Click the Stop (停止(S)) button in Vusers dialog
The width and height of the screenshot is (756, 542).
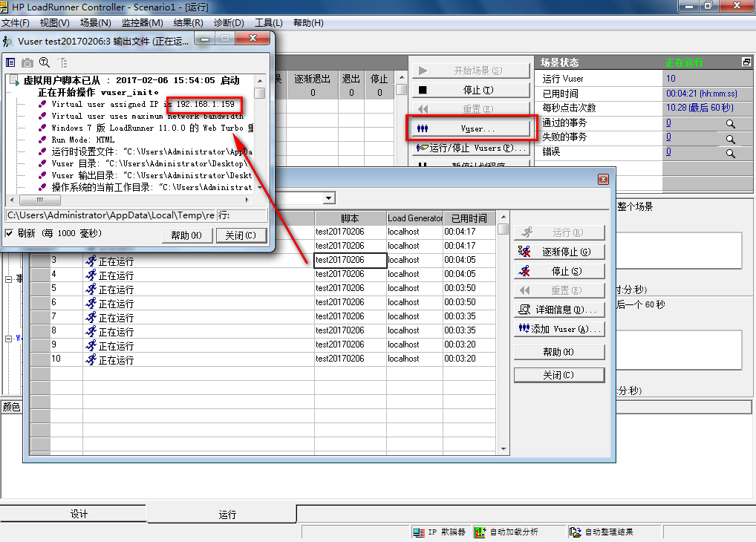(x=559, y=271)
